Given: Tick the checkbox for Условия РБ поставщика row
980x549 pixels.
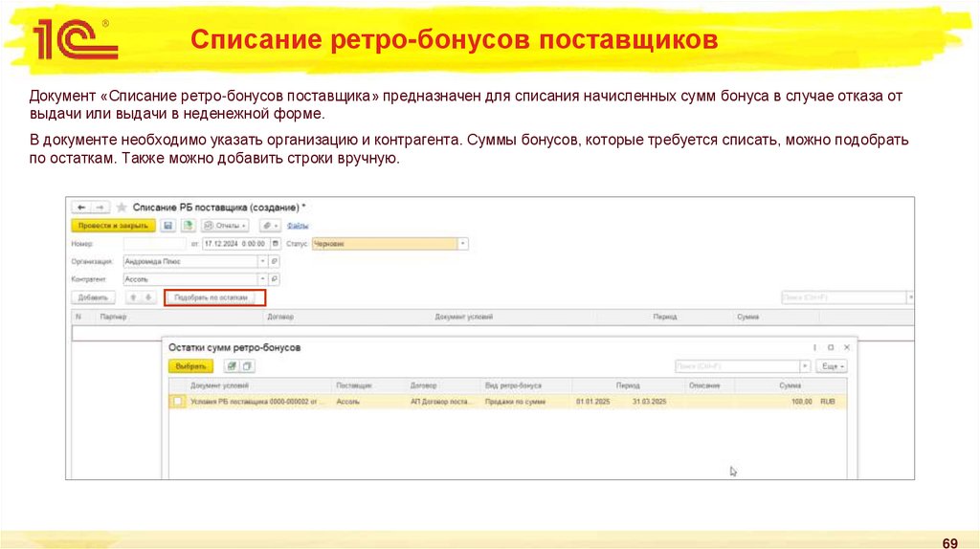Looking at the screenshot, I should coord(177,402).
